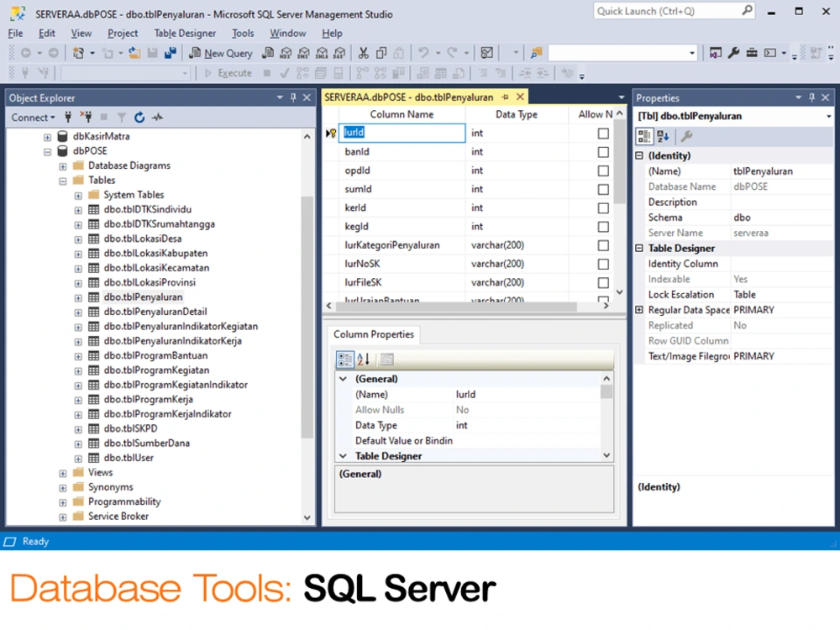Click the Copy icon in toolbar
The height and width of the screenshot is (630, 840).
pyautogui.click(x=381, y=53)
